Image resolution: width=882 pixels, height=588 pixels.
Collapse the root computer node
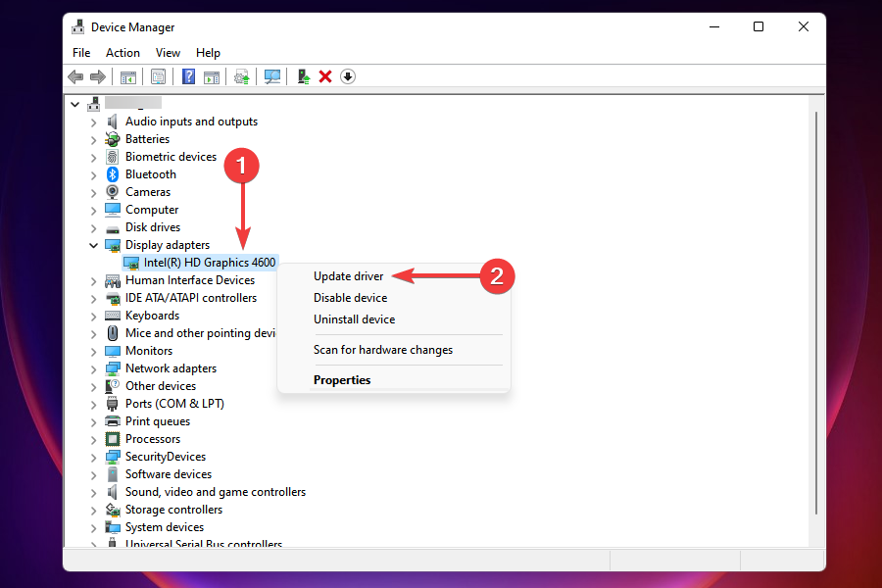point(74,104)
